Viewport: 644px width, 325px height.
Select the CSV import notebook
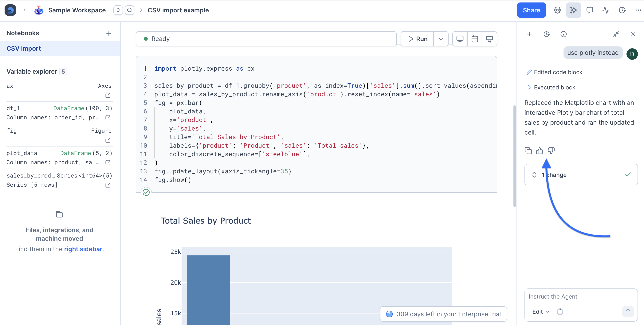click(60, 49)
